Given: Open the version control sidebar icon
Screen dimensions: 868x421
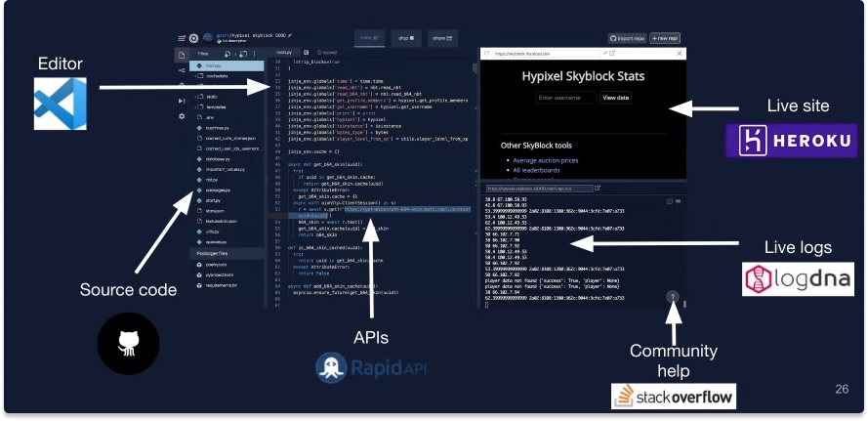Looking at the screenshot, I should [x=182, y=70].
